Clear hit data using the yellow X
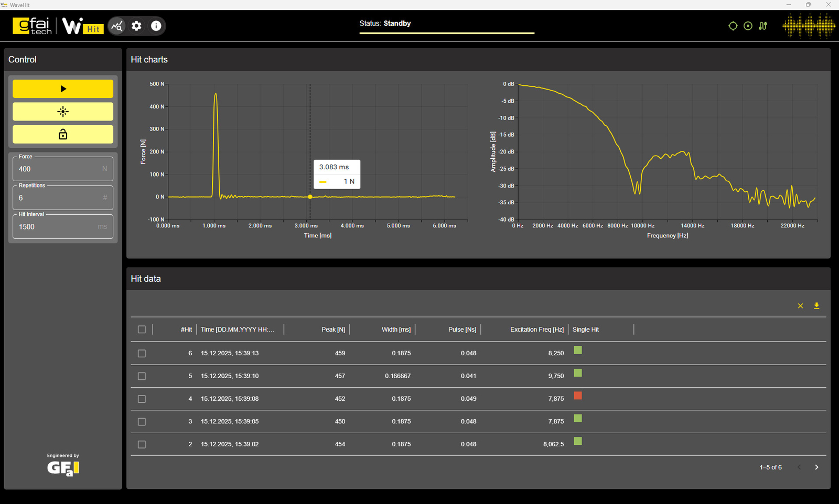839x504 pixels. tap(800, 306)
